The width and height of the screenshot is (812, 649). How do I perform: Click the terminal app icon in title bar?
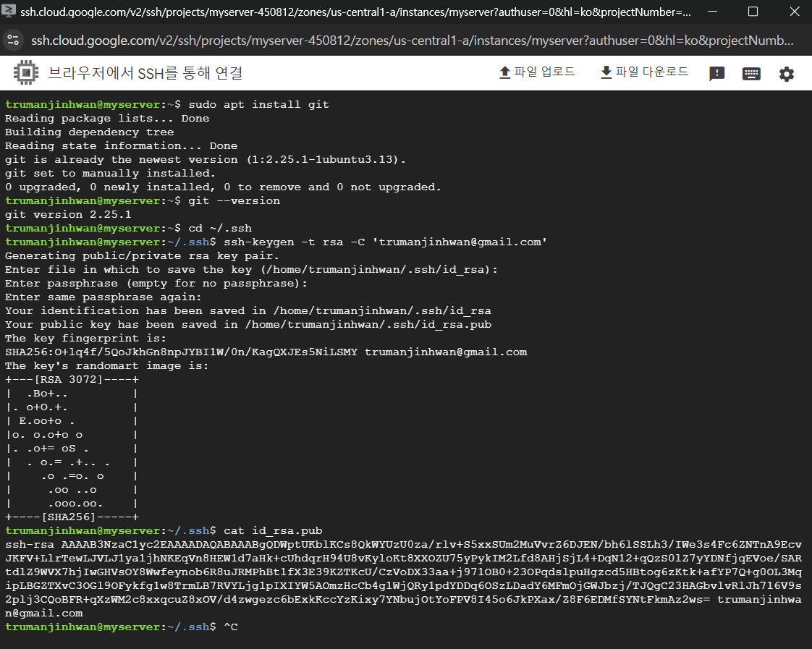pos(9,12)
